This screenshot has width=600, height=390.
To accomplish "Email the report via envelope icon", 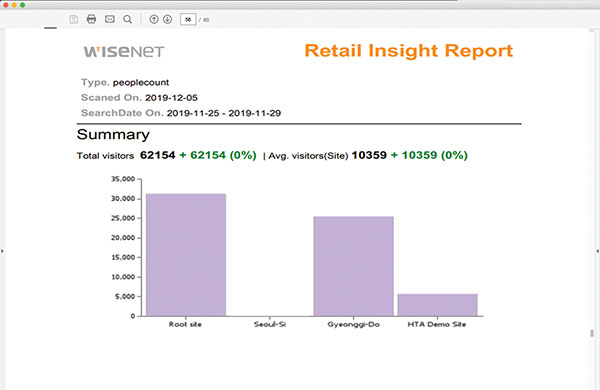I will [110, 19].
